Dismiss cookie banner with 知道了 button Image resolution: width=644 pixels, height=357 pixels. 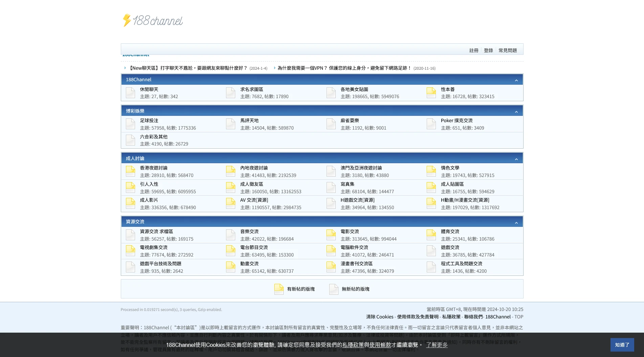(622, 345)
